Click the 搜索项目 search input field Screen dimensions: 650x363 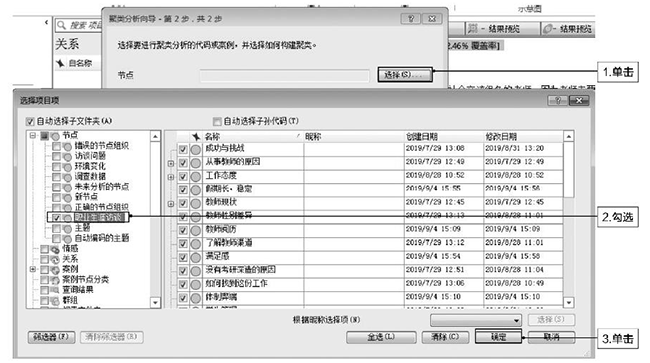pyautogui.click(x=80, y=25)
